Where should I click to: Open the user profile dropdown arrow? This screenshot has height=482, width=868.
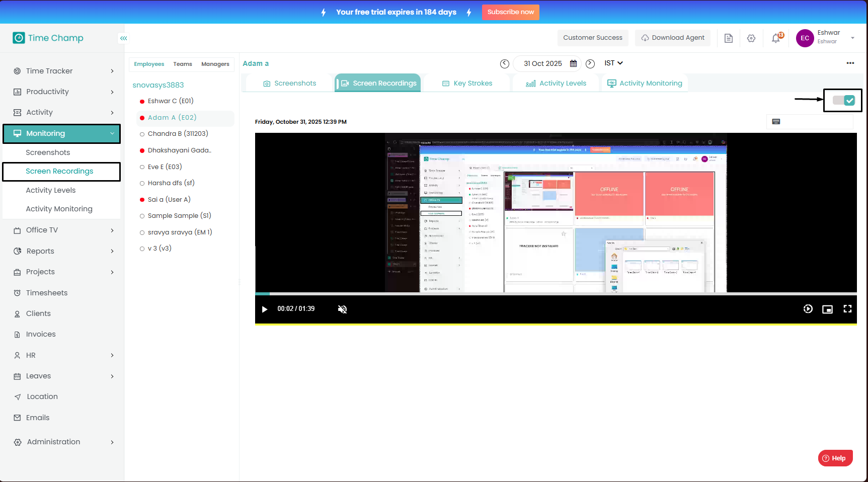click(852, 38)
